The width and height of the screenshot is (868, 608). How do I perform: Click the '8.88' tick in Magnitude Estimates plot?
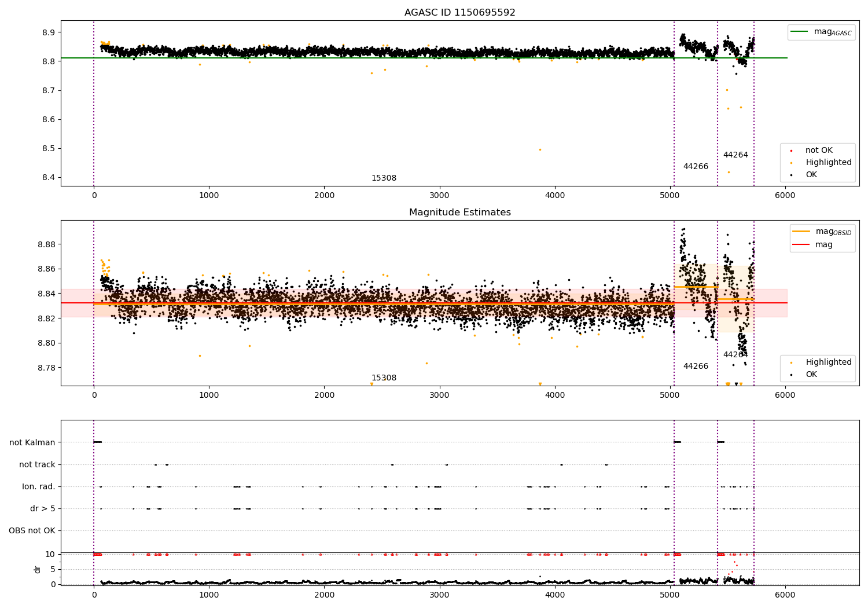pyautogui.click(x=46, y=244)
